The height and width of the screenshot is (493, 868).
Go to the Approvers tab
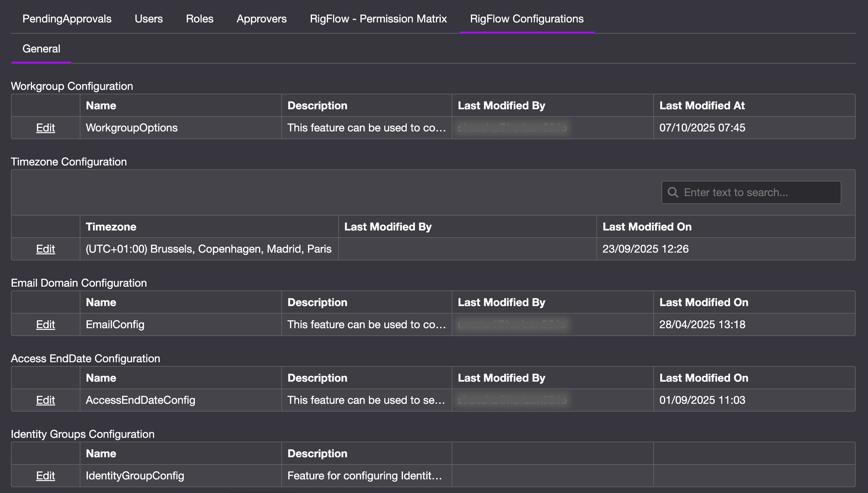pyautogui.click(x=261, y=19)
